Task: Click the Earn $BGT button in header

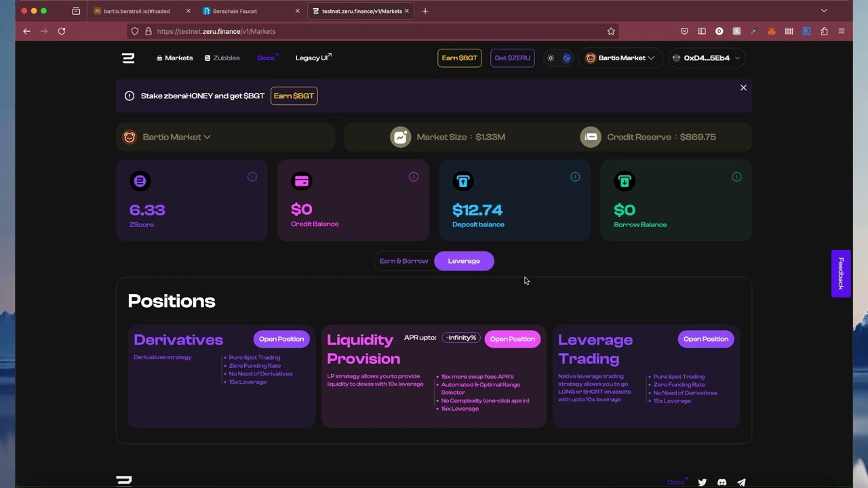Action: pos(460,58)
